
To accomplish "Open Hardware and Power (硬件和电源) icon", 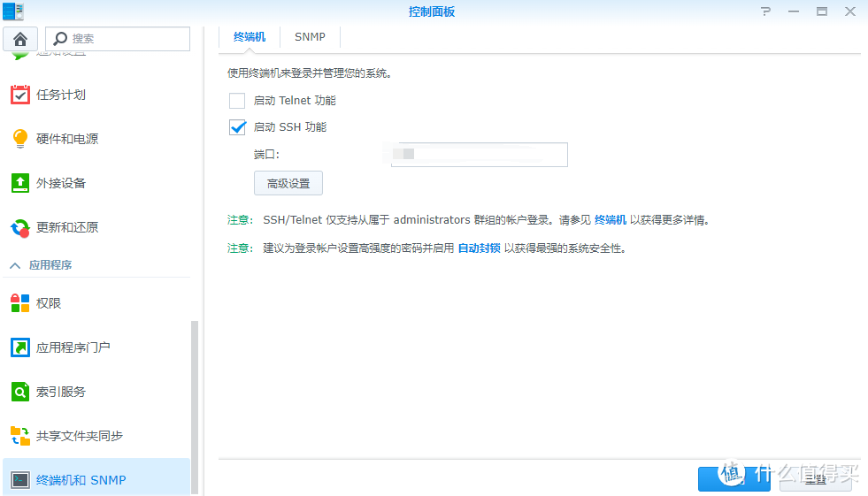I will click(20, 139).
